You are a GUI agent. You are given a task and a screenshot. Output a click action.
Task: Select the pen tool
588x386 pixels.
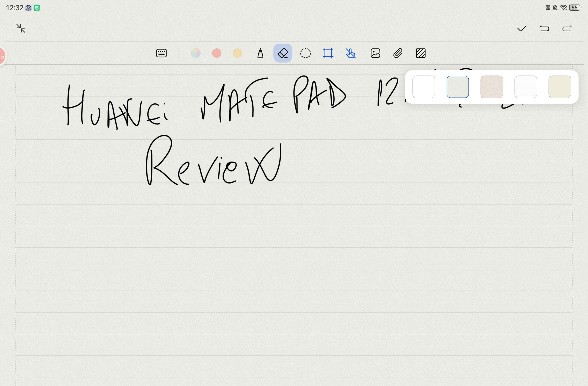coord(260,53)
